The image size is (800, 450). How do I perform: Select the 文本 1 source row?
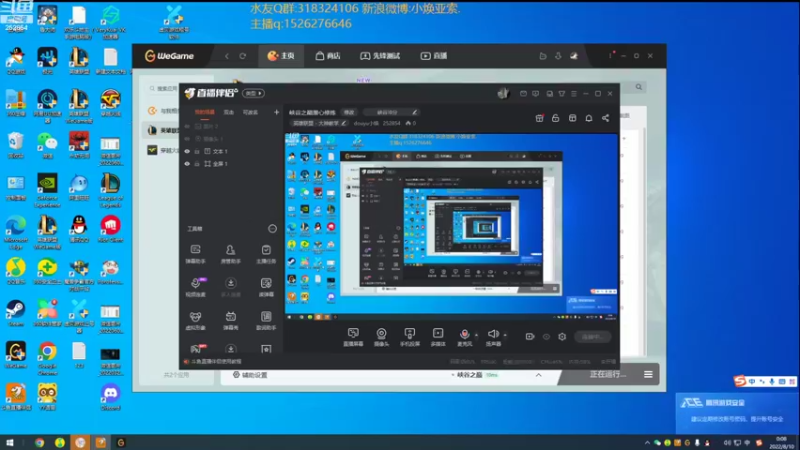click(x=231, y=152)
